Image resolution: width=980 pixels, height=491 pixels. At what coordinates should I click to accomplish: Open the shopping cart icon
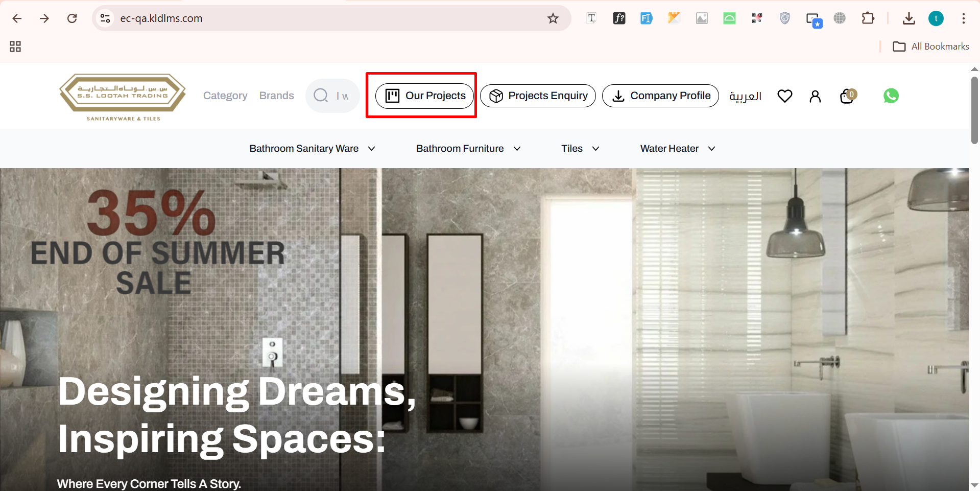847,96
